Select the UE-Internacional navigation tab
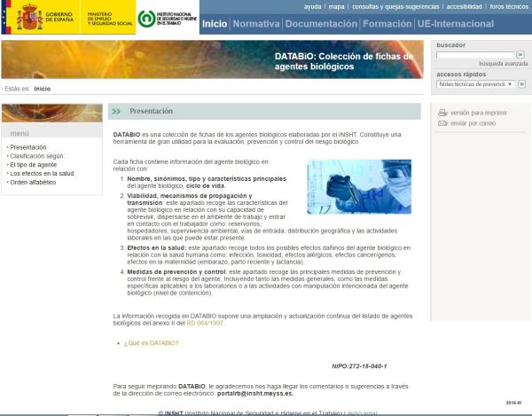Image resolution: width=532 pixels, height=416 pixels. pos(456,24)
